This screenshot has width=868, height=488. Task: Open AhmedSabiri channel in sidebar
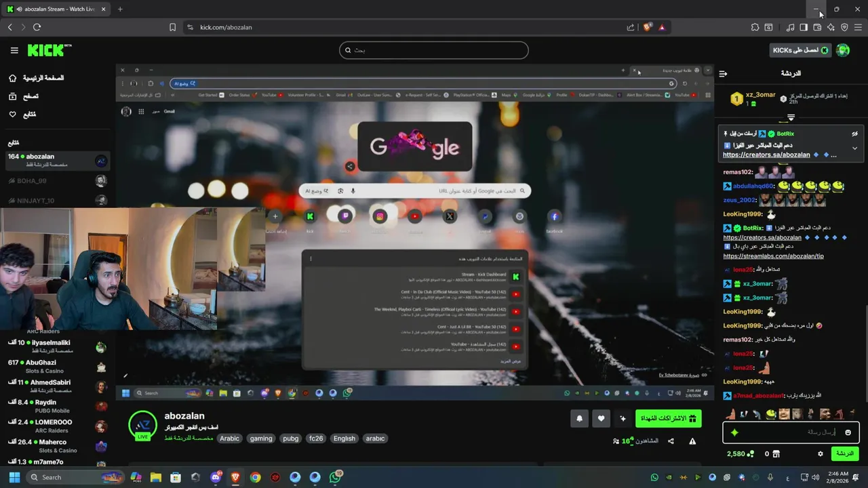click(57, 386)
